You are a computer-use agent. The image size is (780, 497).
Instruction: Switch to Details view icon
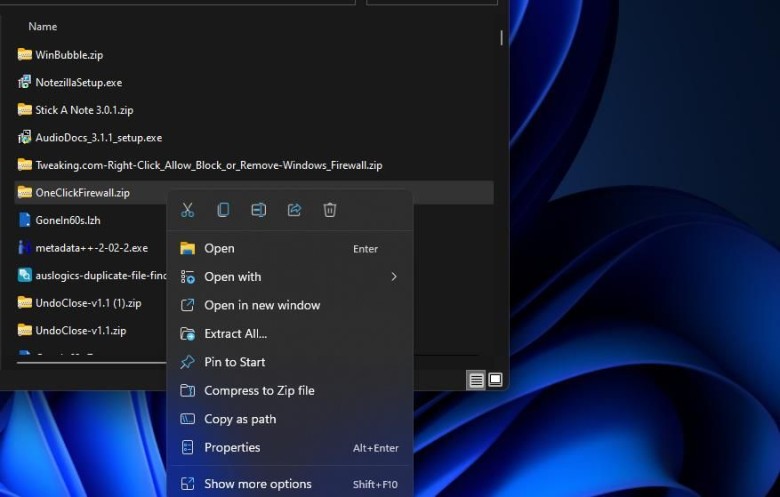[476, 380]
